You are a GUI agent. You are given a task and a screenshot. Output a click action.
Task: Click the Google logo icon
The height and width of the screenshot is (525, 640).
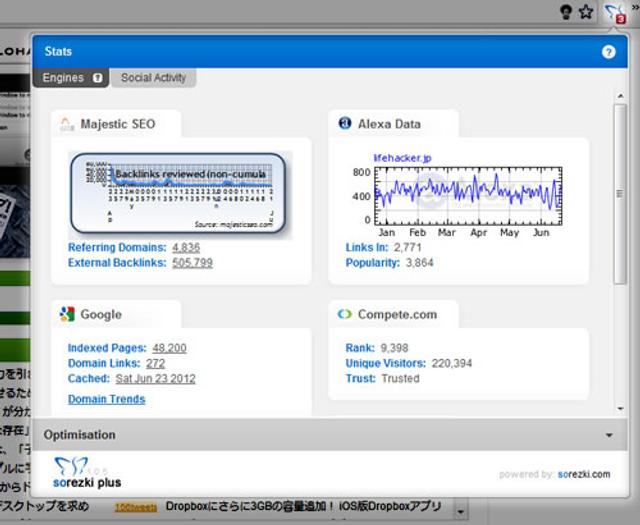click(x=67, y=314)
